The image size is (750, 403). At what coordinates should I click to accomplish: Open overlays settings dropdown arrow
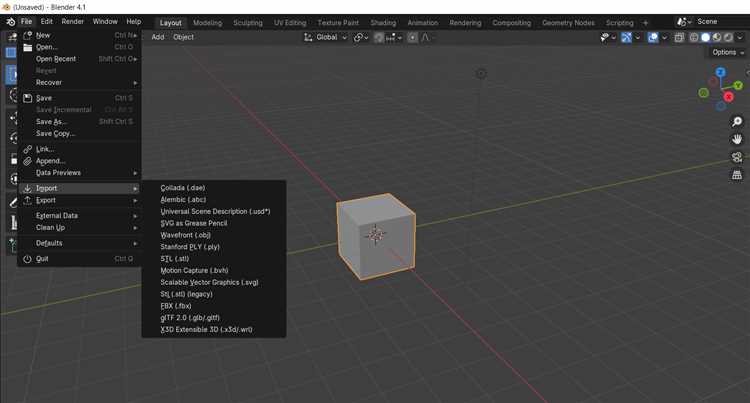point(664,37)
